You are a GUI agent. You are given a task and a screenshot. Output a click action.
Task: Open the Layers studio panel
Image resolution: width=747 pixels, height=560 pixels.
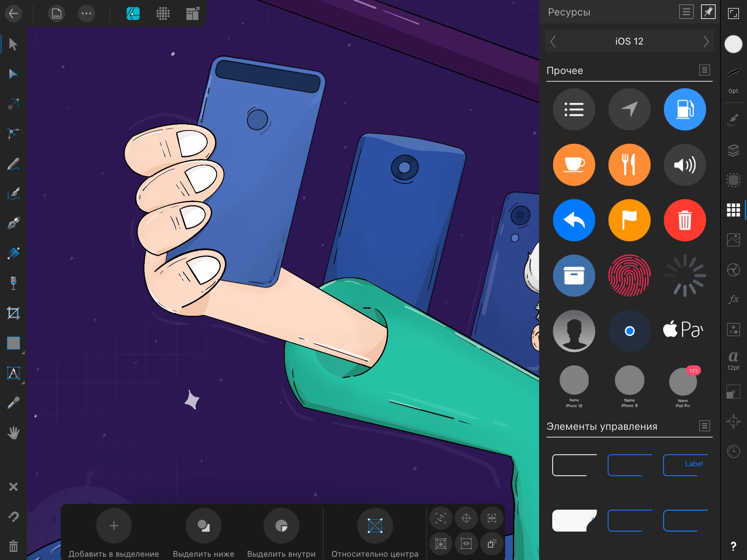pyautogui.click(x=733, y=150)
